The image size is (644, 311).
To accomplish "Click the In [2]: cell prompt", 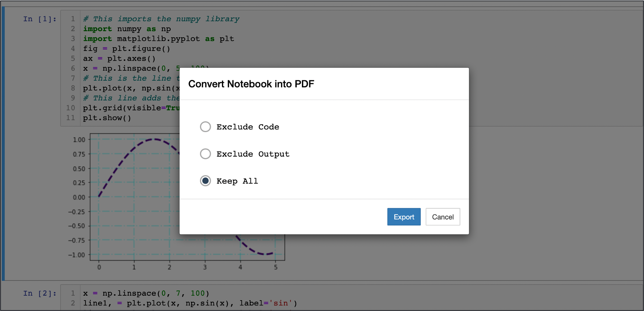I will (x=39, y=293).
